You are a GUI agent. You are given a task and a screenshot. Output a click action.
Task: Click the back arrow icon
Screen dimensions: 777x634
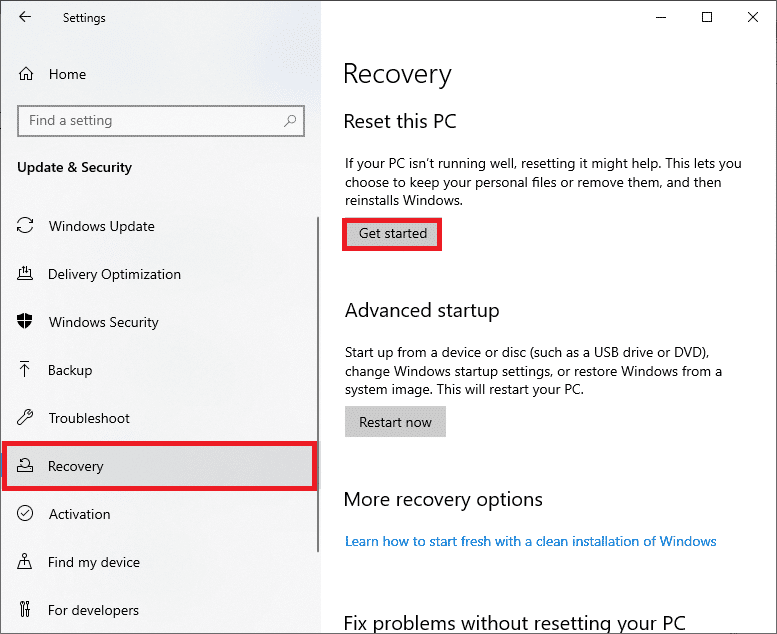point(25,18)
